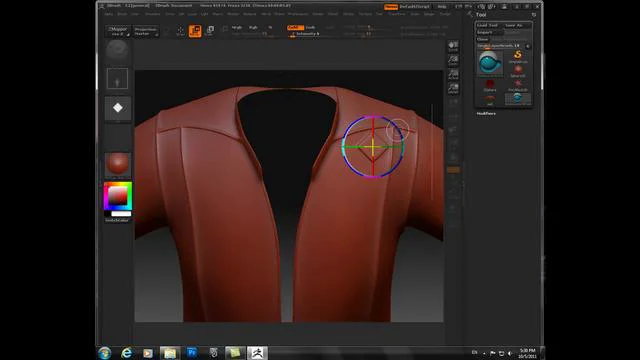640x360 pixels.
Task: Click the Actual size icon
Action: (x=453, y=74)
